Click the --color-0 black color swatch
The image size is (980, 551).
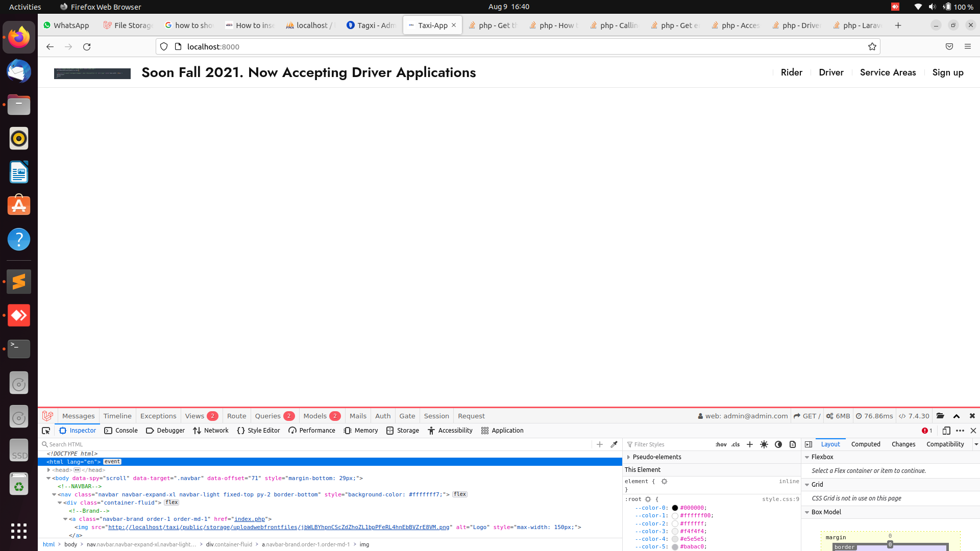point(675,508)
